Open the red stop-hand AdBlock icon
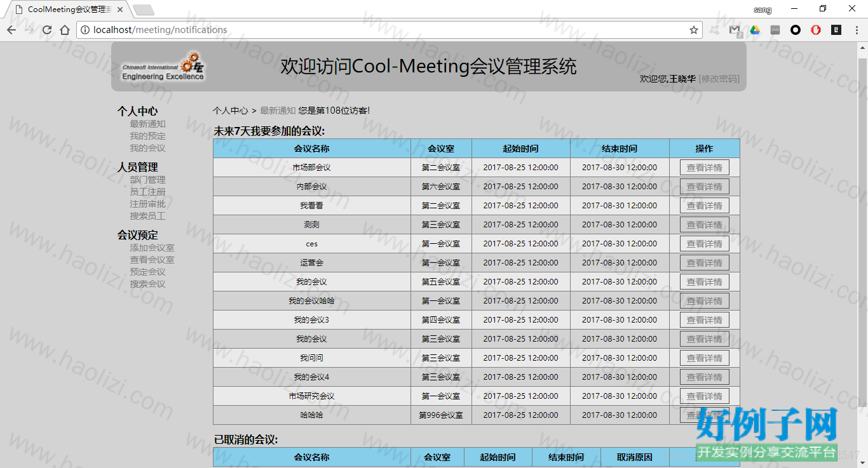Image resolution: width=868 pixels, height=468 pixels. point(816,30)
